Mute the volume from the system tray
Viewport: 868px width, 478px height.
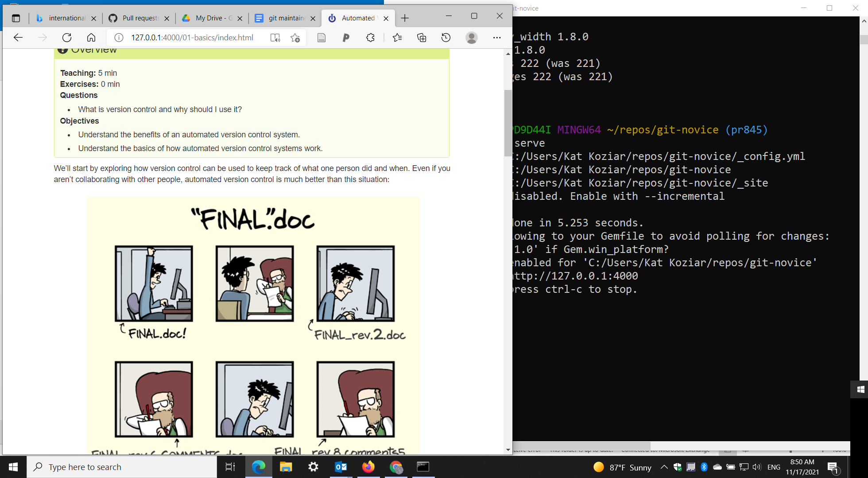757,467
